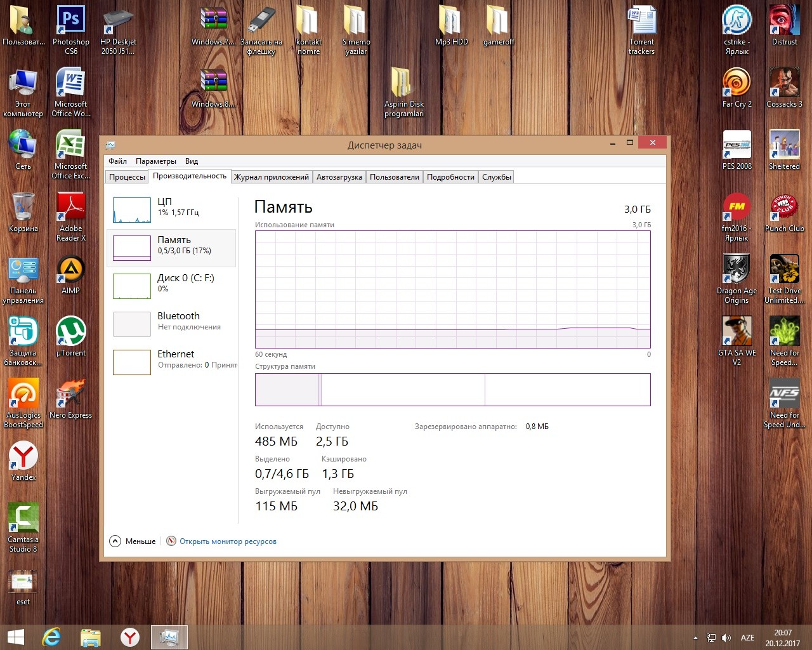Launch Dragon Age Origins shortcut
The image size is (812, 650).
[x=737, y=279]
